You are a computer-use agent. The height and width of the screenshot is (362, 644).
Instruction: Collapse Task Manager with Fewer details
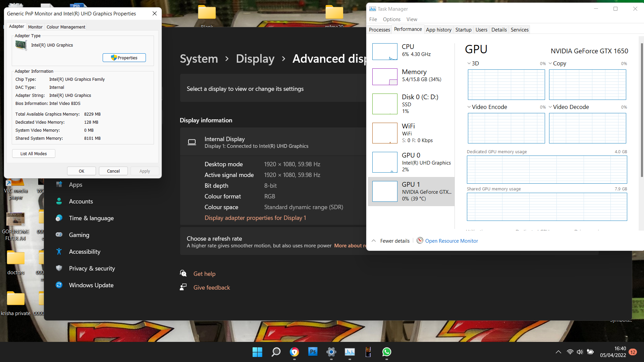(391, 241)
